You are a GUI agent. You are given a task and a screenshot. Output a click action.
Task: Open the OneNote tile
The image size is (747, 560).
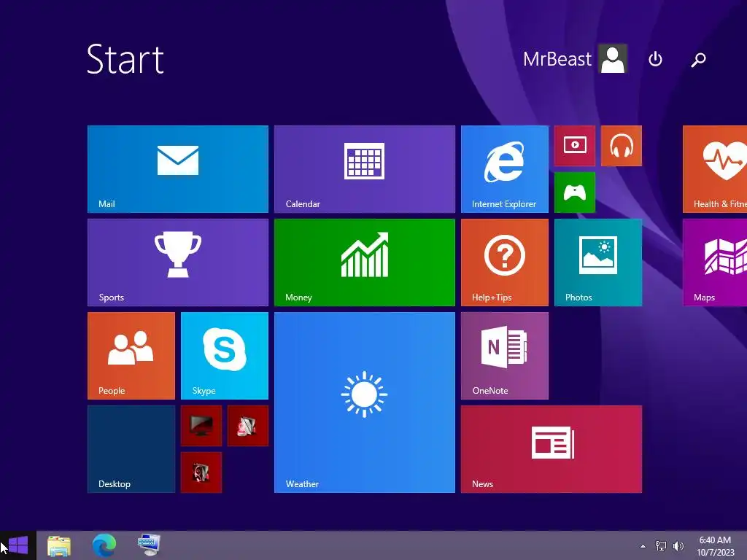[505, 356]
